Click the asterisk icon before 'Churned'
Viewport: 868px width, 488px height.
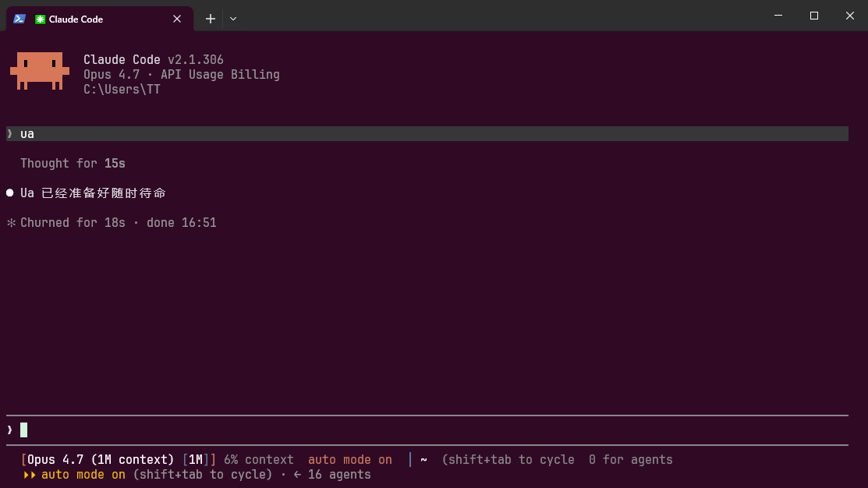(x=11, y=223)
